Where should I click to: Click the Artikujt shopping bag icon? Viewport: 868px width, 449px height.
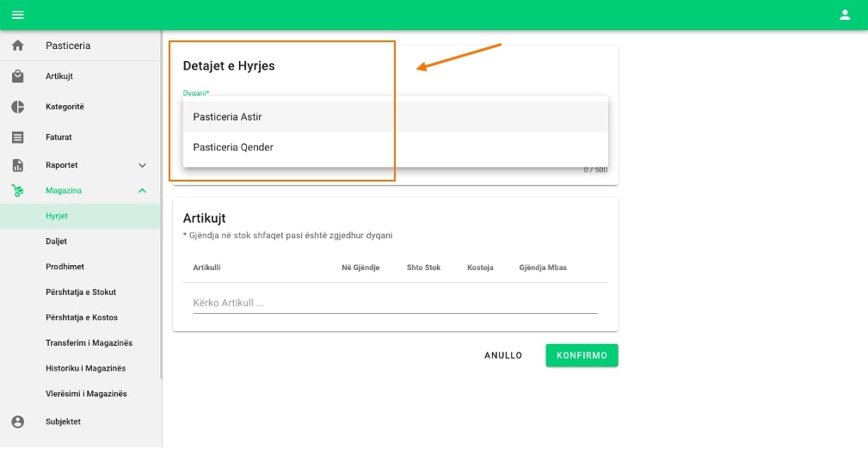[x=17, y=77]
